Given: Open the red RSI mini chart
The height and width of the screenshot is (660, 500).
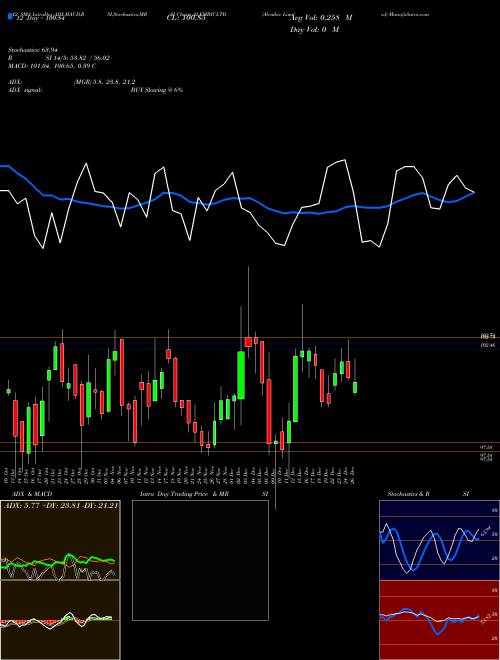Looking at the screenshot, I should click(x=439, y=620).
